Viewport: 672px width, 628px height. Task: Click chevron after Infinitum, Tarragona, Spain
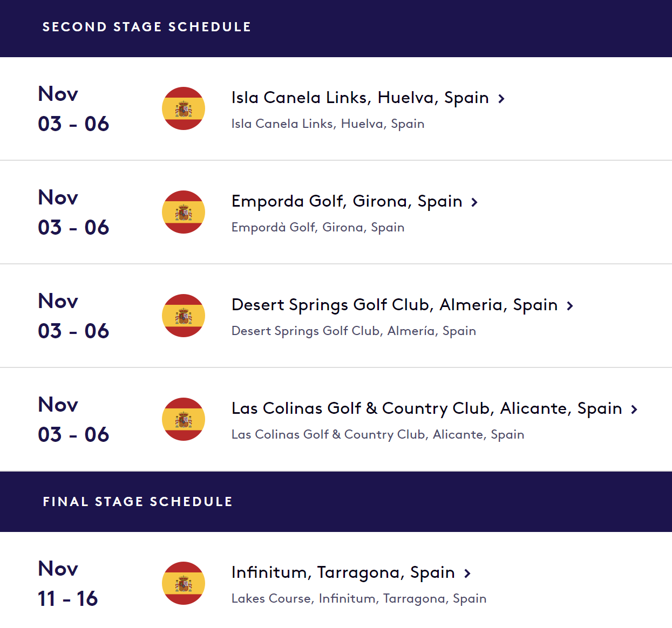(467, 574)
